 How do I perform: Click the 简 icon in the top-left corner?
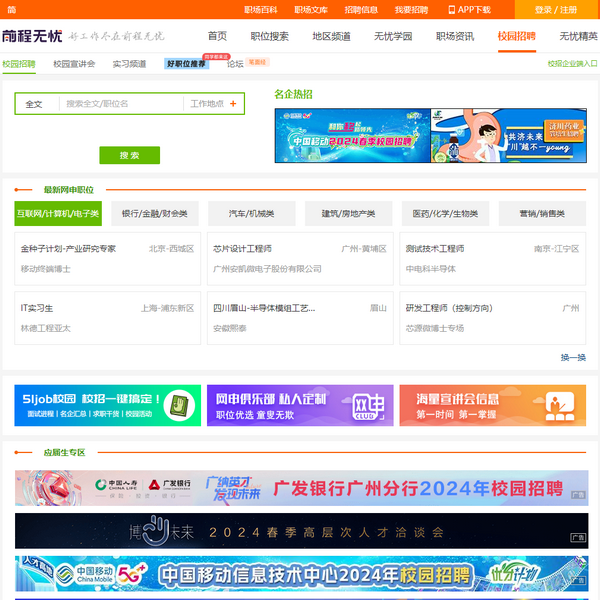(11, 10)
